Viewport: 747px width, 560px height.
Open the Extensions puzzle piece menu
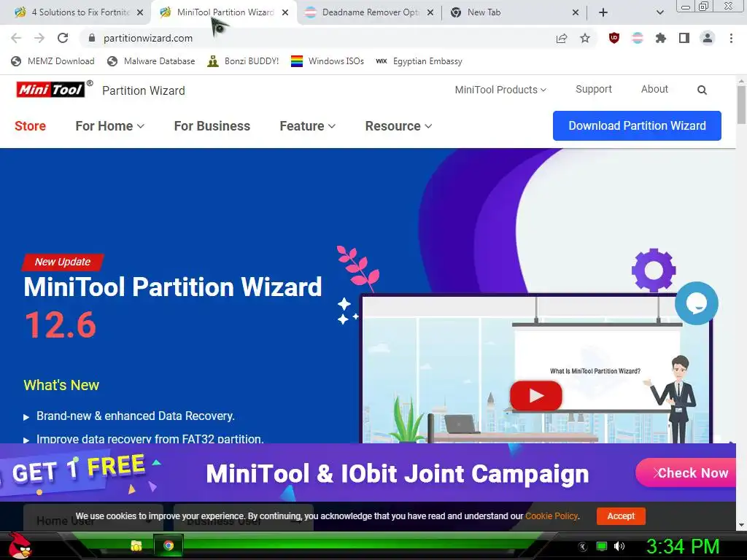pyautogui.click(x=661, y=38)
